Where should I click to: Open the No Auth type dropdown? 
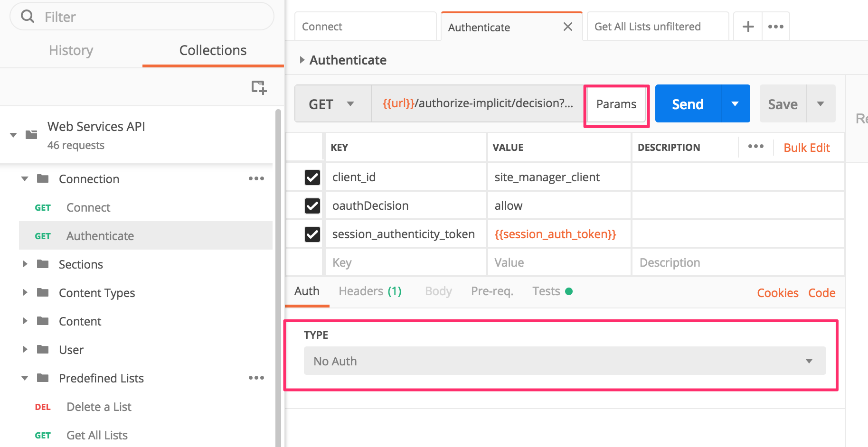(x=564, y=361)
